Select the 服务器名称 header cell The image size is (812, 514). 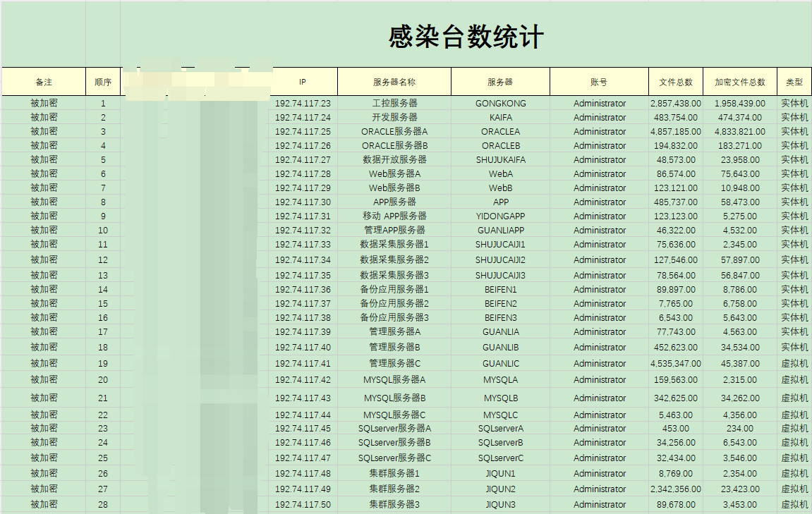[394, 82]
